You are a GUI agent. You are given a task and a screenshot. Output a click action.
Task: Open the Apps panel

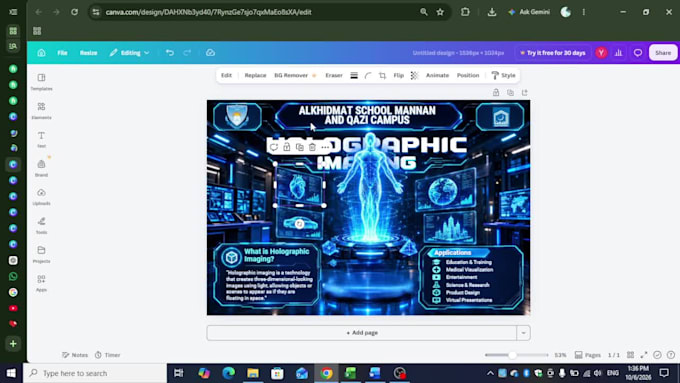tap(41, 283)
